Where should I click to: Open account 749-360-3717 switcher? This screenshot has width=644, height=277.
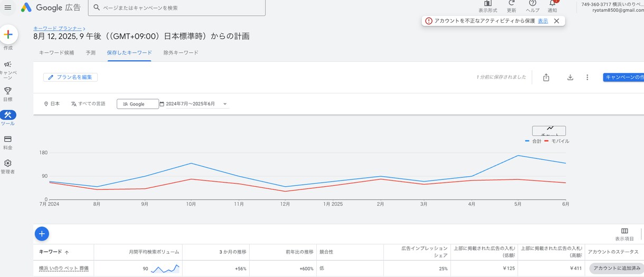pos(611,7)
